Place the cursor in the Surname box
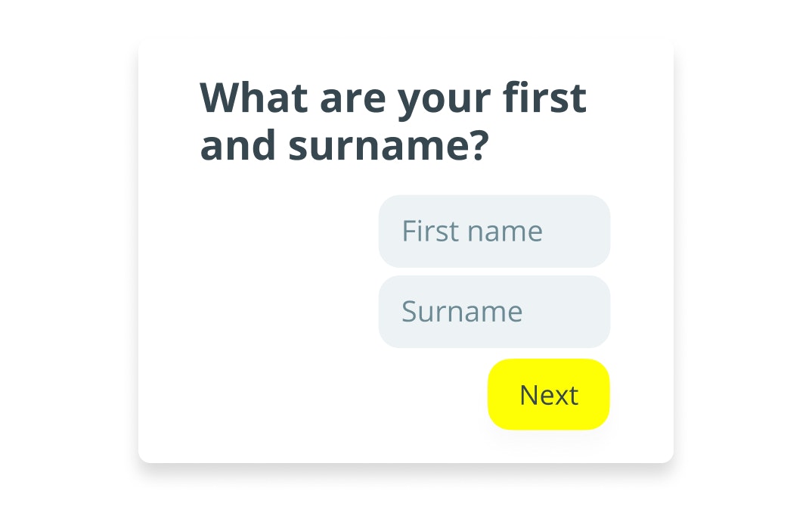Viewport: 812px width, 513px height. 494,312
